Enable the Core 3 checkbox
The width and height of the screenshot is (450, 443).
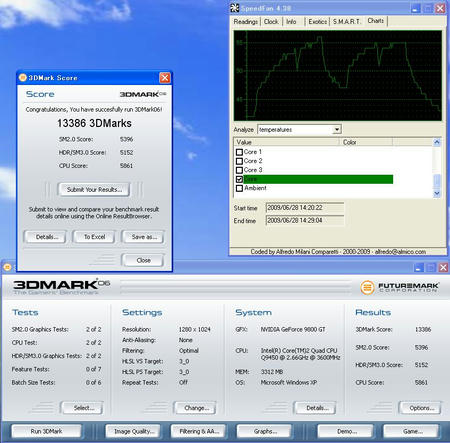pyautogui.click(x=239, y=170)
